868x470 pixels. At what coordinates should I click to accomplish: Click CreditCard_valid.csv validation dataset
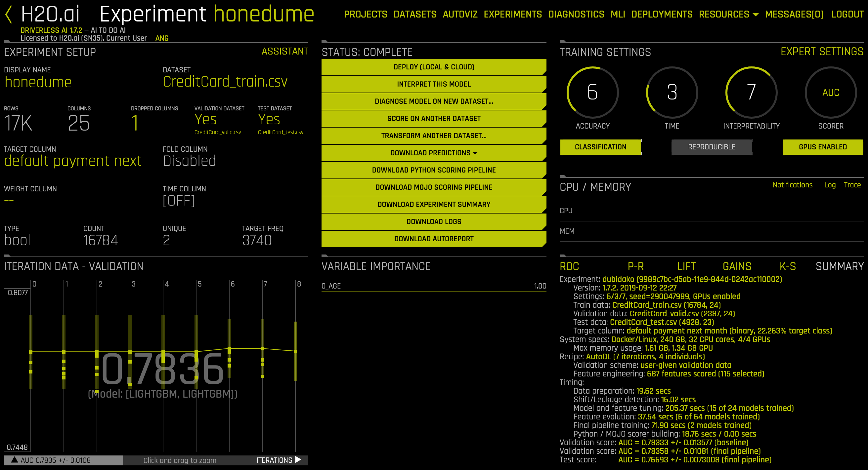218,132
